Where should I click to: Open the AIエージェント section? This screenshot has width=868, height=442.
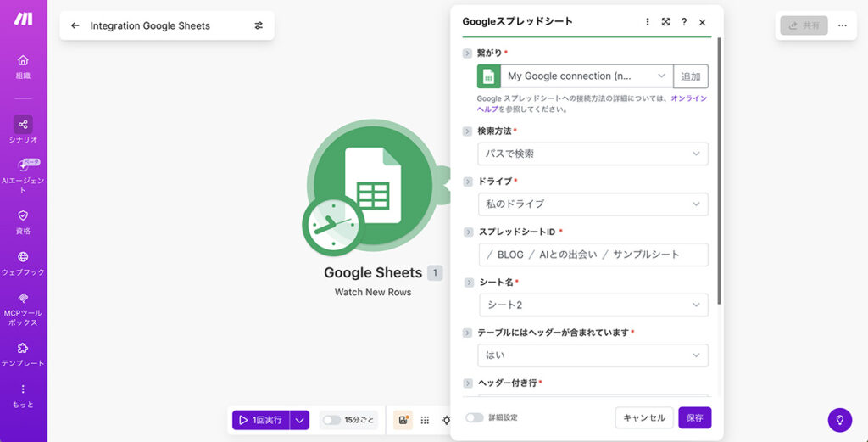23,176
